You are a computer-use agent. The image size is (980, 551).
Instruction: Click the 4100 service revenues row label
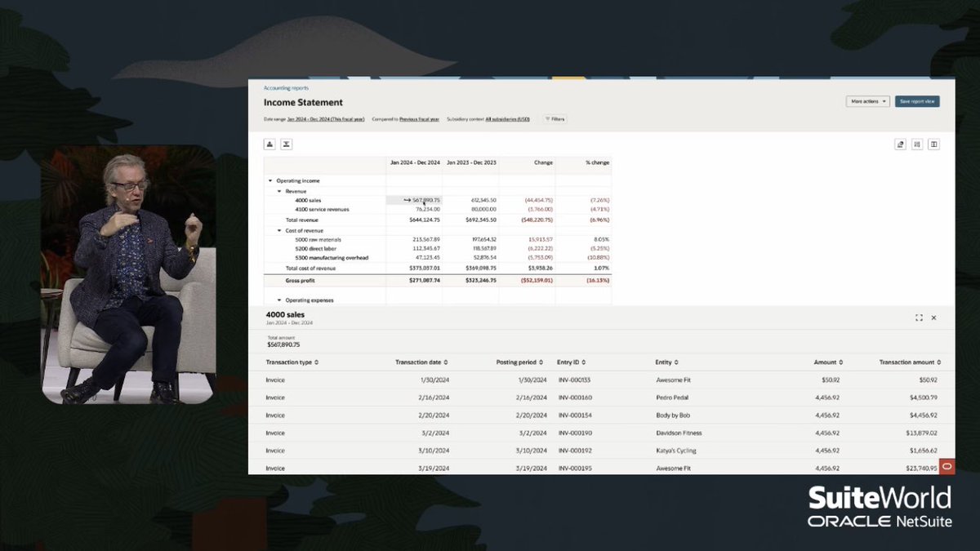click(322, 209)
